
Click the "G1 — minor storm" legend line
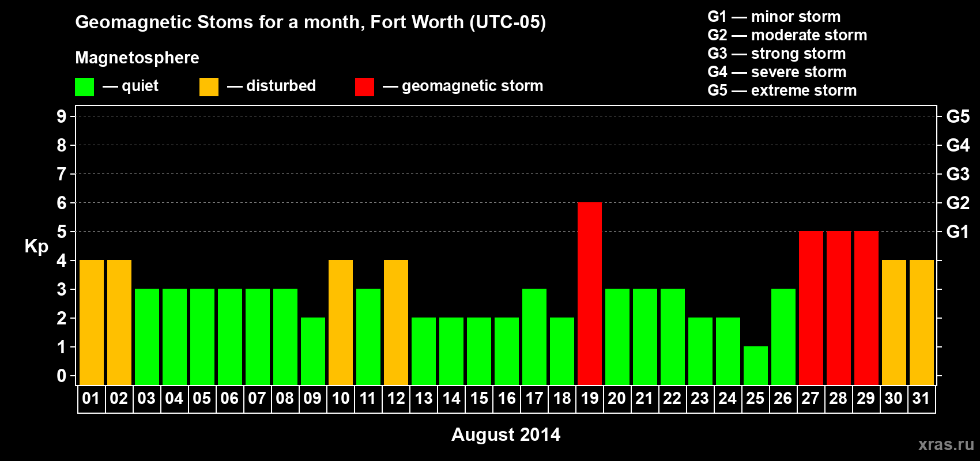click(x=774, y=17)
